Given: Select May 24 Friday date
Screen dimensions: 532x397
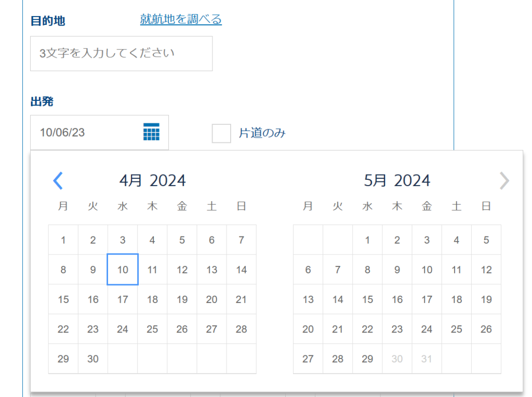Looking at the screenshot, I should (x=427, y=329).
